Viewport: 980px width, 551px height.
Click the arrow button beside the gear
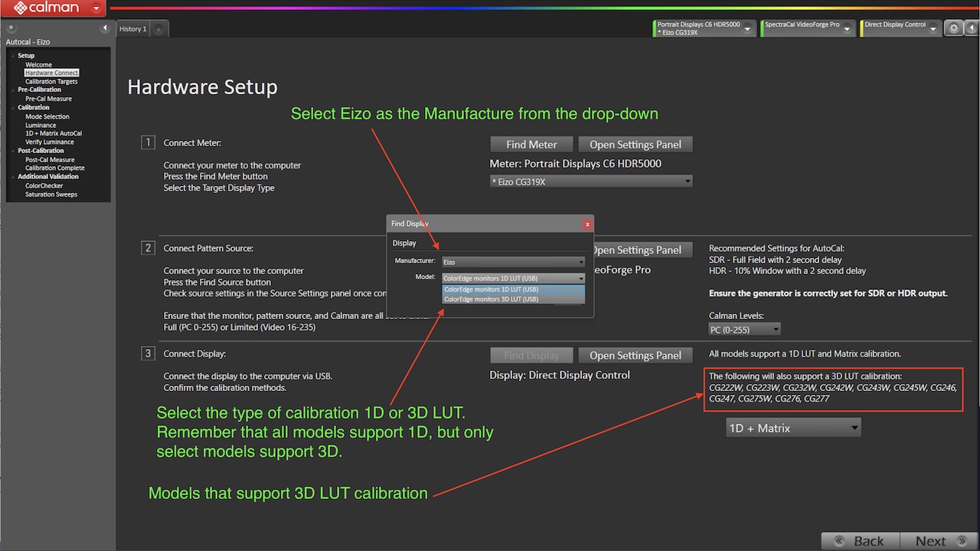click(x=970, y=28)
